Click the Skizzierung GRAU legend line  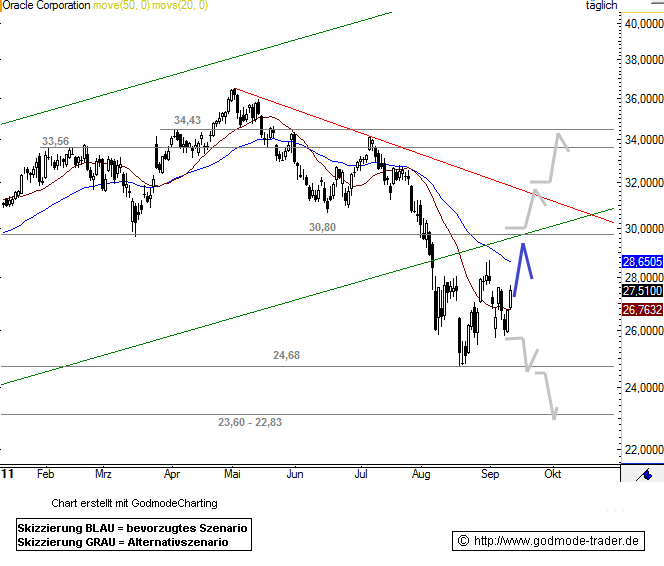123,542
